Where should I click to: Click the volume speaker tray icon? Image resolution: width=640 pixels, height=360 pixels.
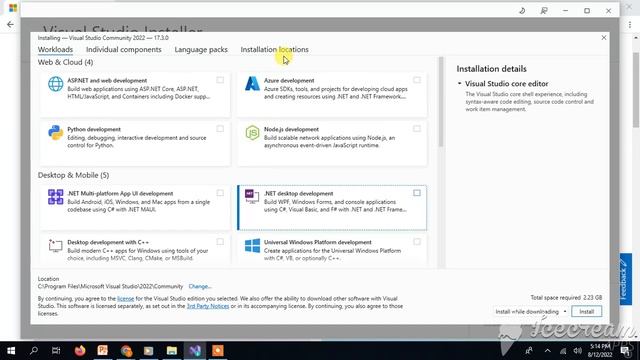(x=577, y=351)
